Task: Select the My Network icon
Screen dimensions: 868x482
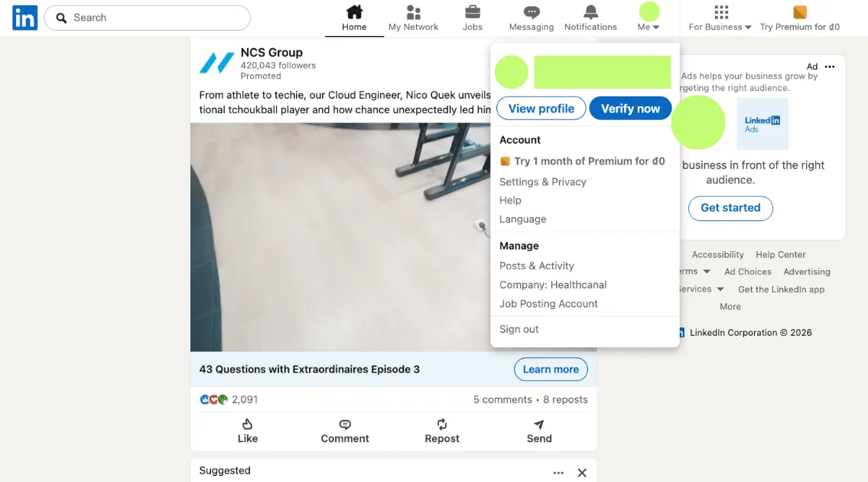Action: coord(413,13)
